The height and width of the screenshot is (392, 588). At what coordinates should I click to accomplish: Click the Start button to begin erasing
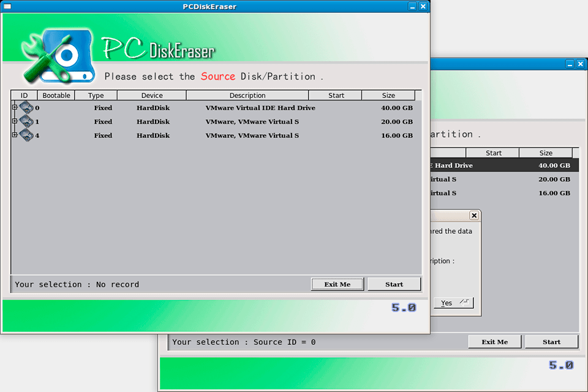click(x=394, y=284)
